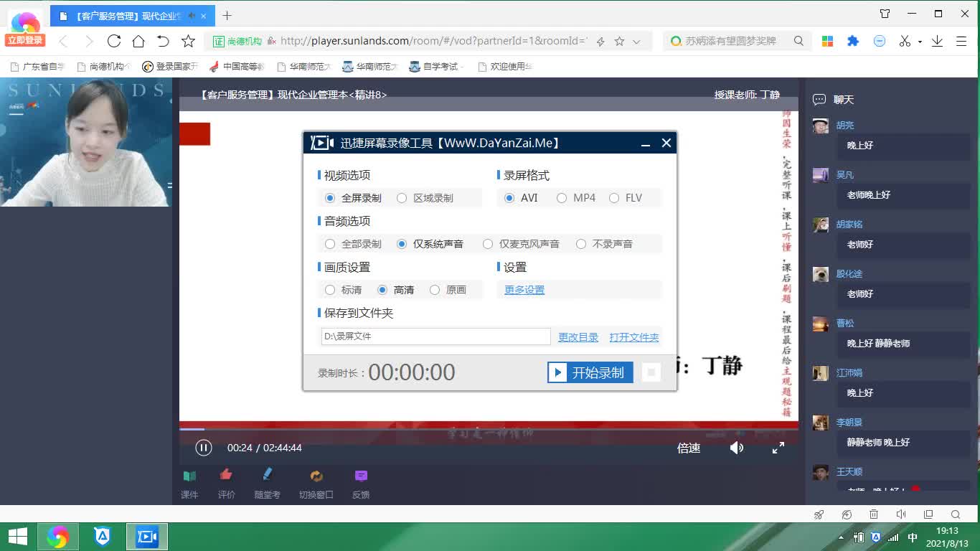This screenshot has width=980, height=551.
Task: Bookmark page with toolbar star icon
Action: click(x=188, y=41)
